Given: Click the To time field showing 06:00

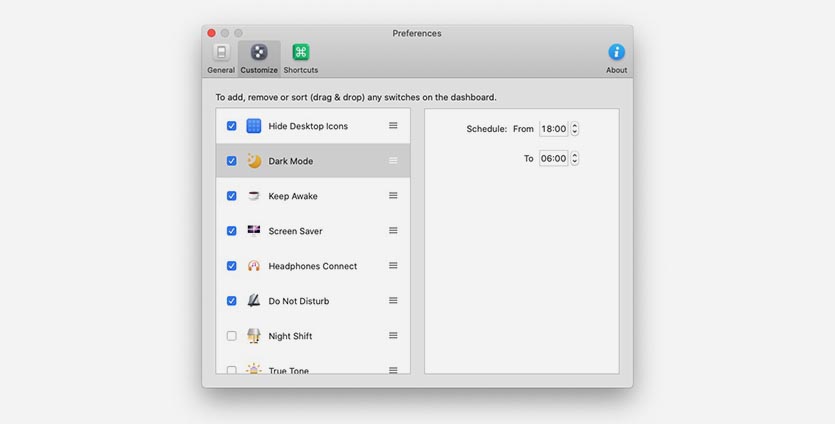Looking at the screenshot, I should (x=553, y=158).
